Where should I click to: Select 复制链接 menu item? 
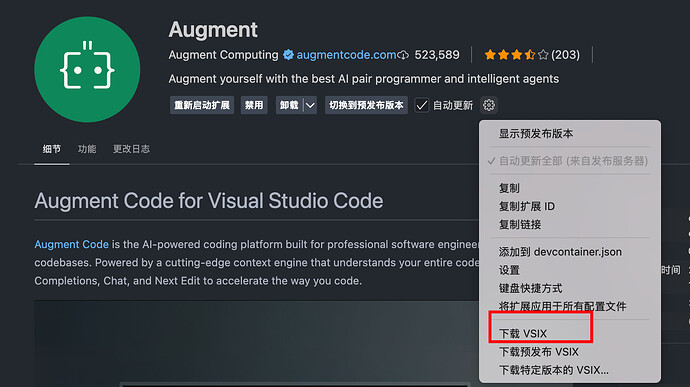(570, 225)
